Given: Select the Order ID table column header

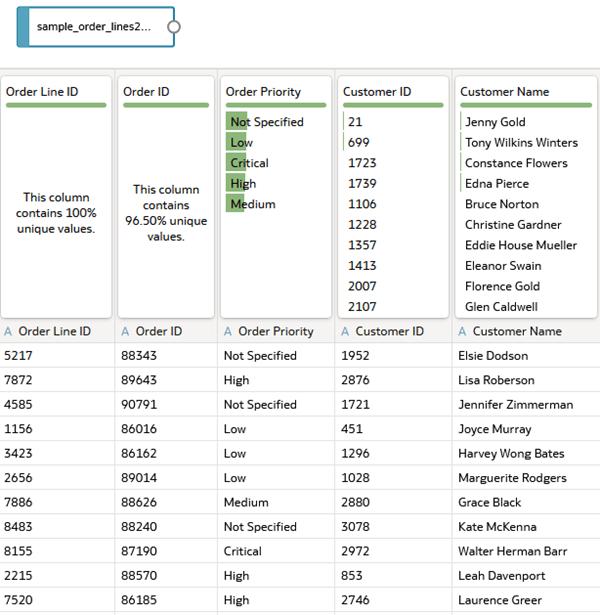Looking at the screenshot, I should [166, 331].
